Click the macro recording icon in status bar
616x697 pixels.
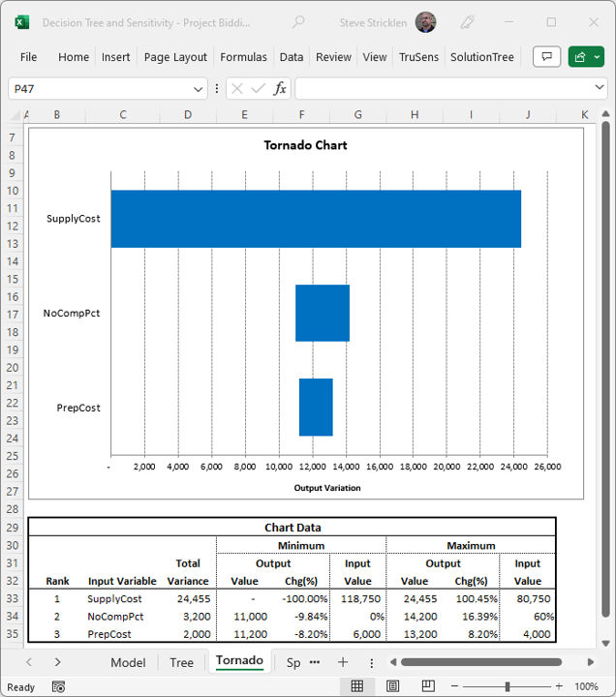coord(59,686)
